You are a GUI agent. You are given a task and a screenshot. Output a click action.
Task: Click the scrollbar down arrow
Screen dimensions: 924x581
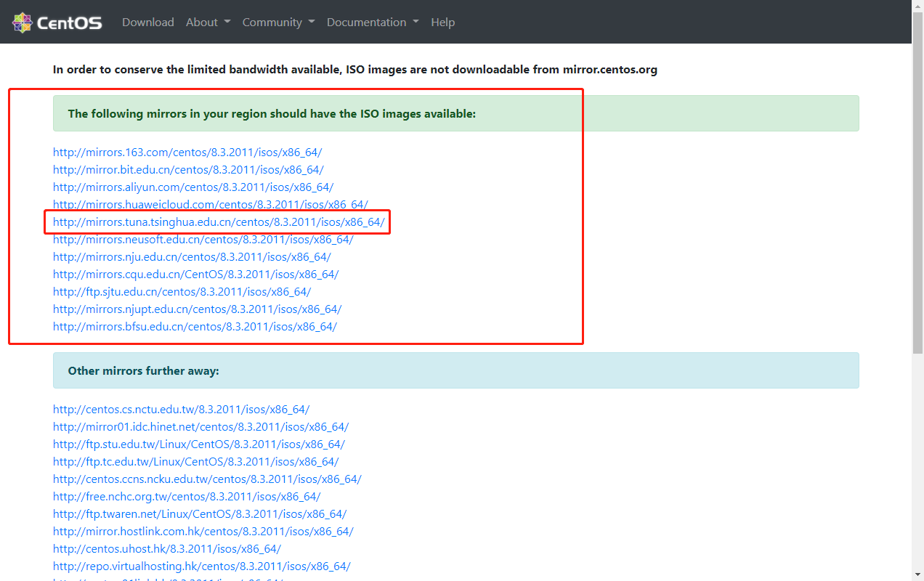point(917,575)
